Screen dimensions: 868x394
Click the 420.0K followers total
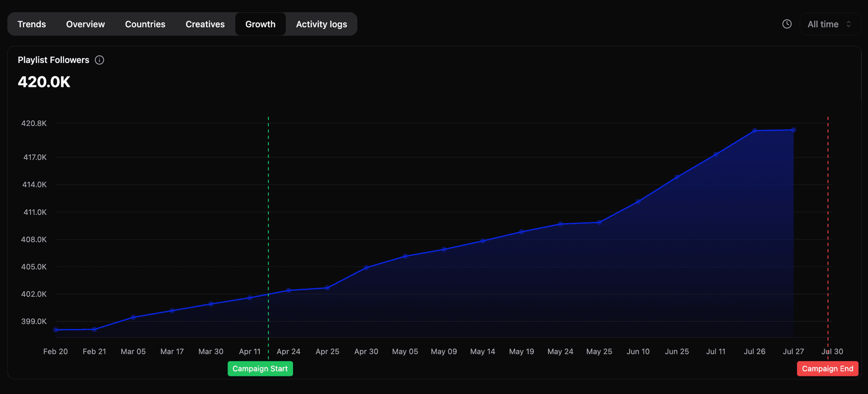pyautogui.click(x=44, y=82)
